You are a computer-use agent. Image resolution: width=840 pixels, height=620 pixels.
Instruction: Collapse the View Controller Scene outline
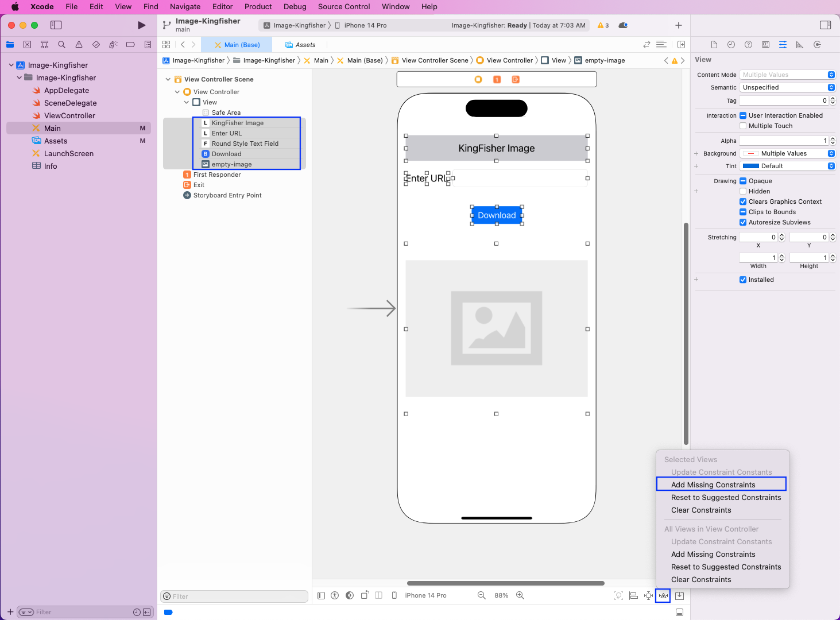[x=168, y=79]
